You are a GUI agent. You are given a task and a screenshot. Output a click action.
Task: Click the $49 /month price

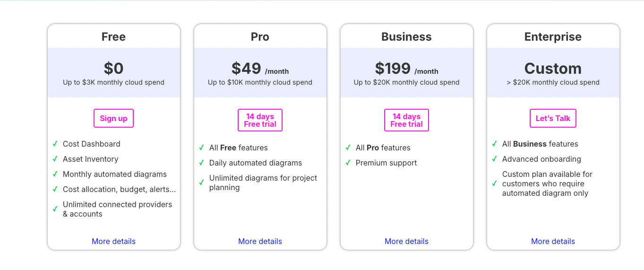coord(260,69)
